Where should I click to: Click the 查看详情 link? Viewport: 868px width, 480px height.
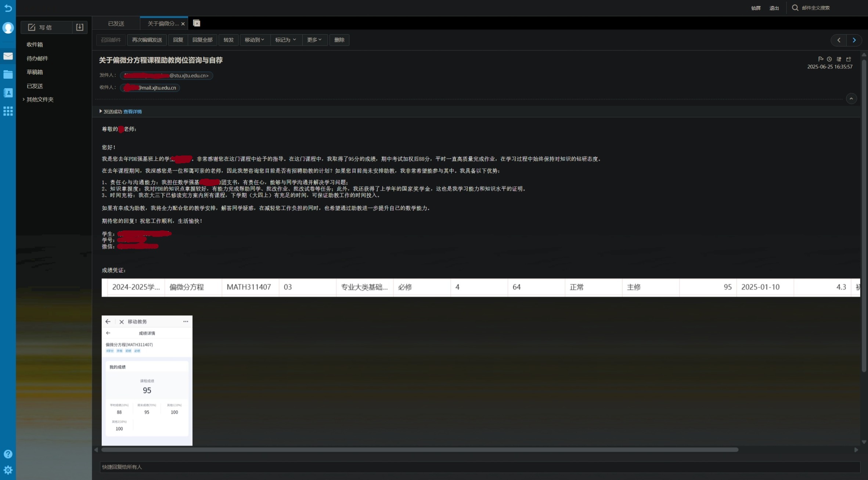pyautogui.click(x=132, y=112)
